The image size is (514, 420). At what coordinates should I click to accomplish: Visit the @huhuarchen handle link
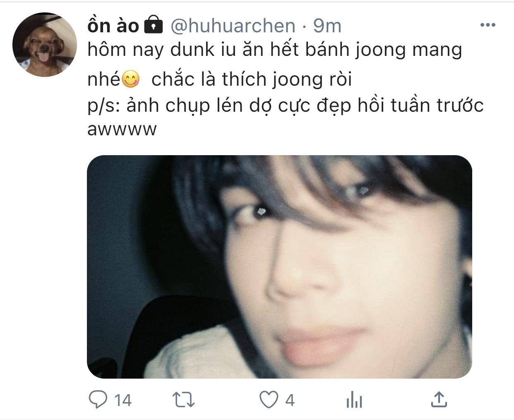tap(233, 26)
